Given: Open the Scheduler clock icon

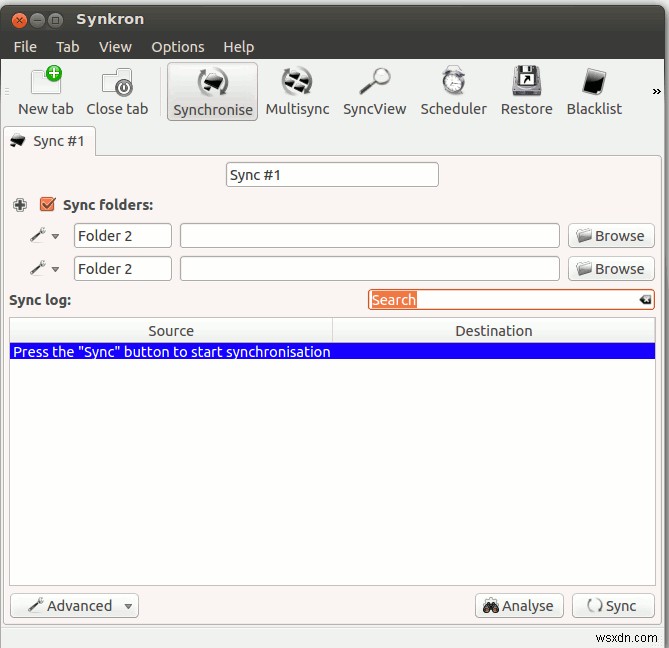Looking at the screenshot, I should tap(453, 91).
